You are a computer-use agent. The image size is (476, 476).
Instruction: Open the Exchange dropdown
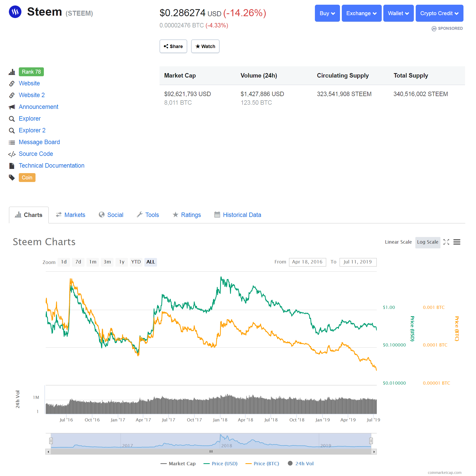coord(361,13)
